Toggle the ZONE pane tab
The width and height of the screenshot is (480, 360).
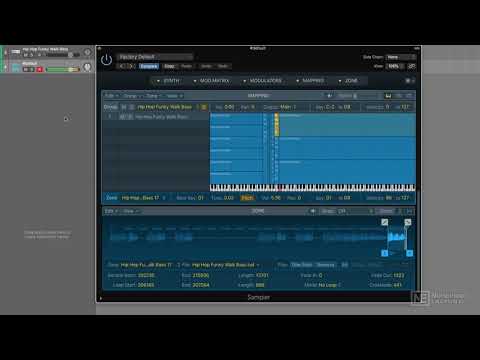348,81
